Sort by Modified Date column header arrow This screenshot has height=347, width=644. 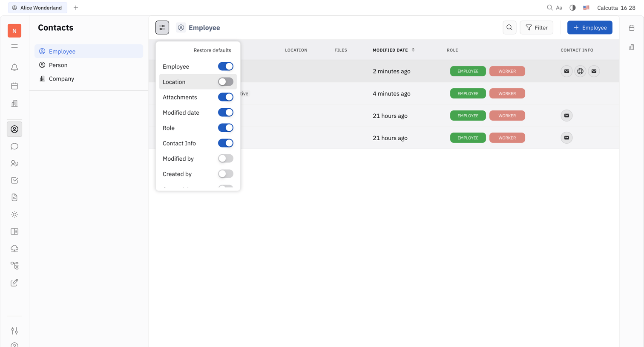click(x=413, y=50)
